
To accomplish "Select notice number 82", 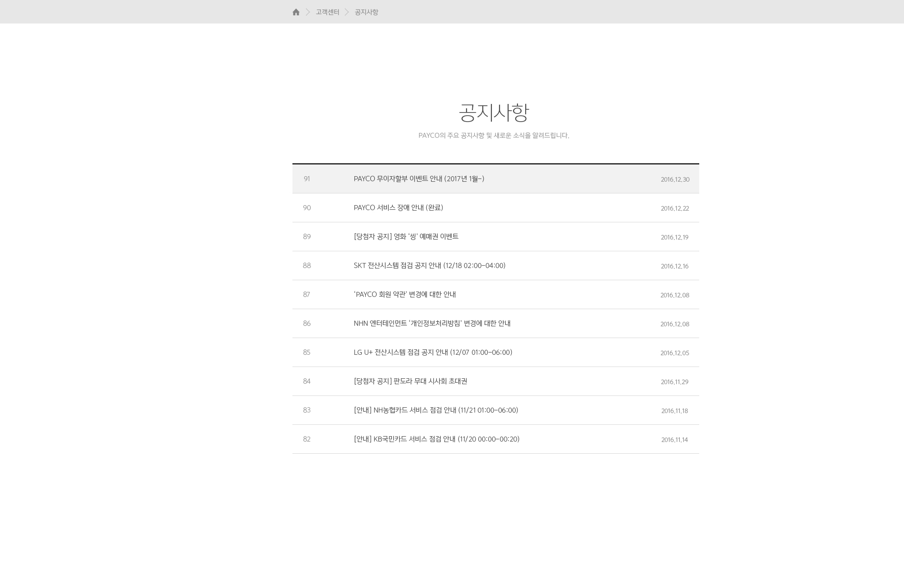I will tap(306, 439).
